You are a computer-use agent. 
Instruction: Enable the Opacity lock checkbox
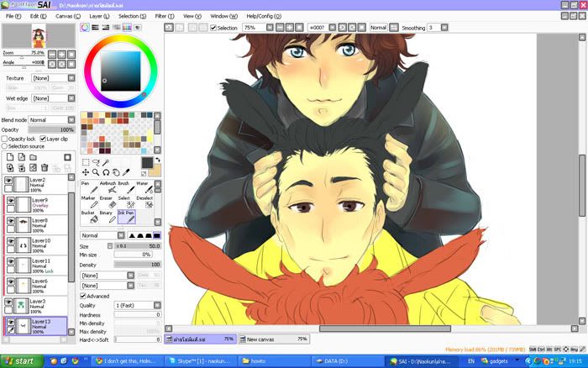tap(5, 139)
